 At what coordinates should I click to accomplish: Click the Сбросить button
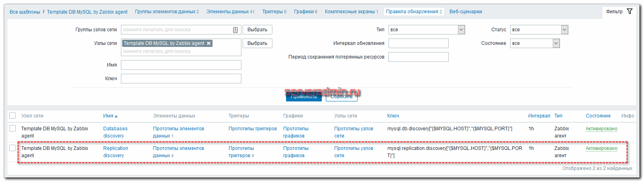click(341, 97)
